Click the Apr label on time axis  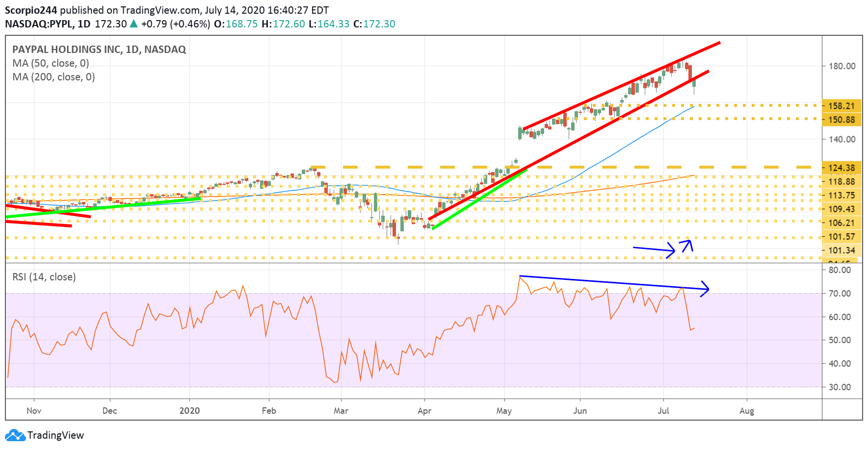(424, 411)
